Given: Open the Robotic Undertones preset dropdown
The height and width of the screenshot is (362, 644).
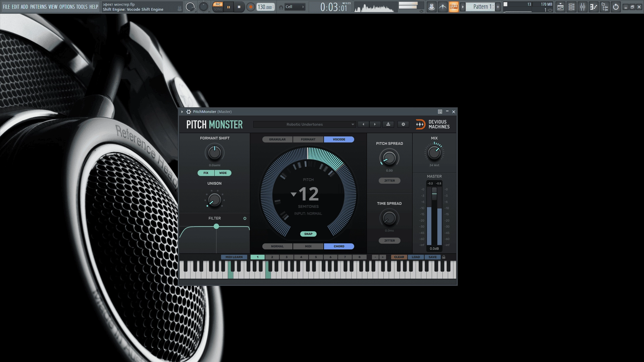Looking at the screenshot, I should click(x=304, y=124).
